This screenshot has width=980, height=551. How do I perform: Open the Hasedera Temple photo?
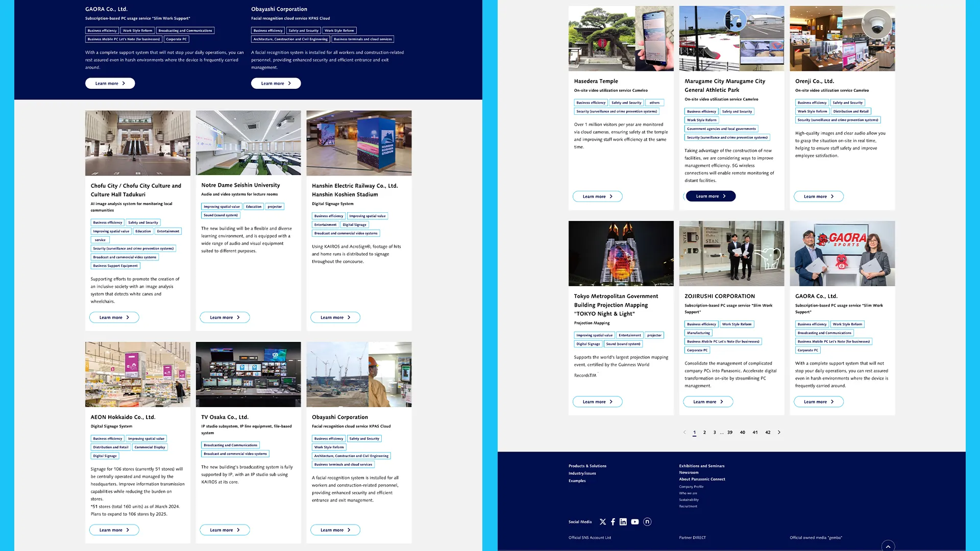tap(621, 38)
